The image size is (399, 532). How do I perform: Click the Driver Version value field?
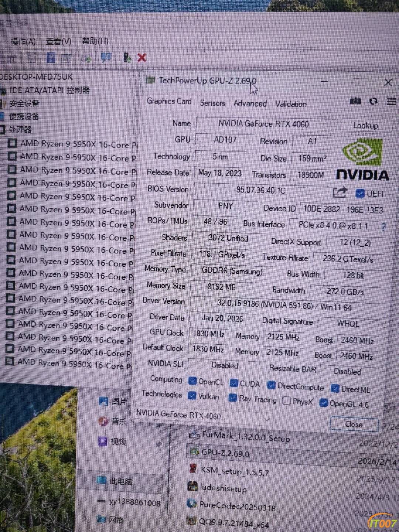coord(284,306)
